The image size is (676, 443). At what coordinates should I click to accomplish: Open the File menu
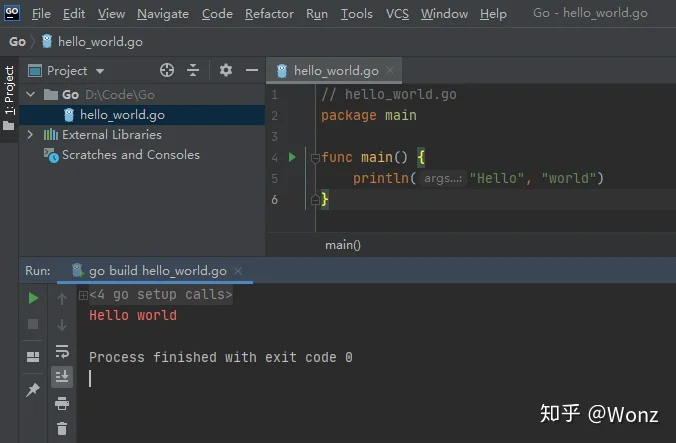click(x=41, y=14)
